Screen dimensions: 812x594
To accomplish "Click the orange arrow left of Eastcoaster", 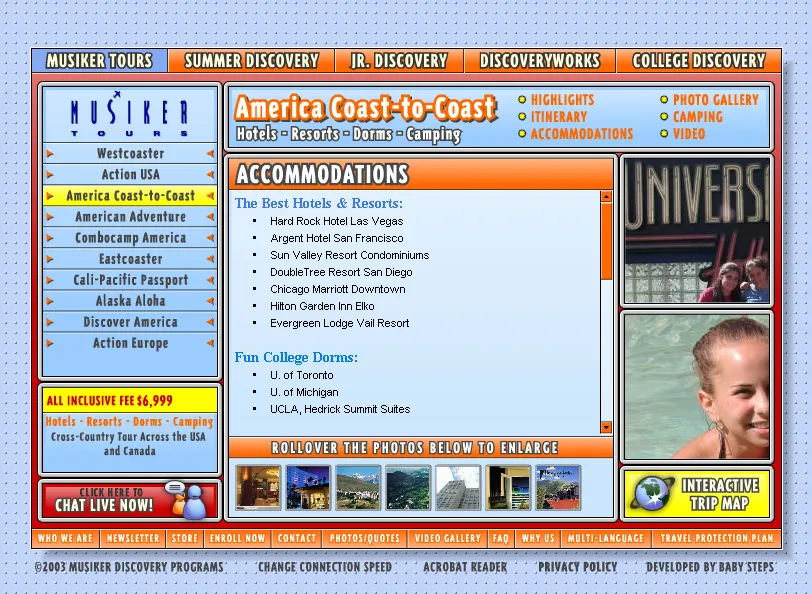I will click(50, 259).
